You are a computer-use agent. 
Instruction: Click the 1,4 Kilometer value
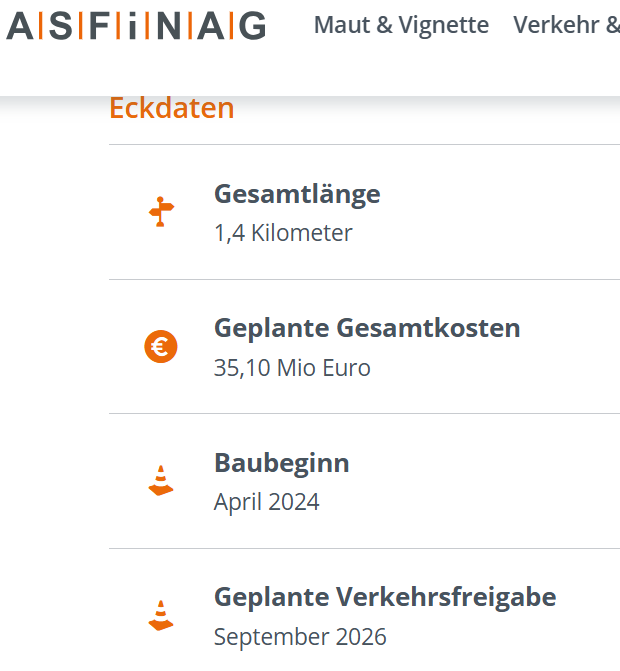(x=283, y=233)
